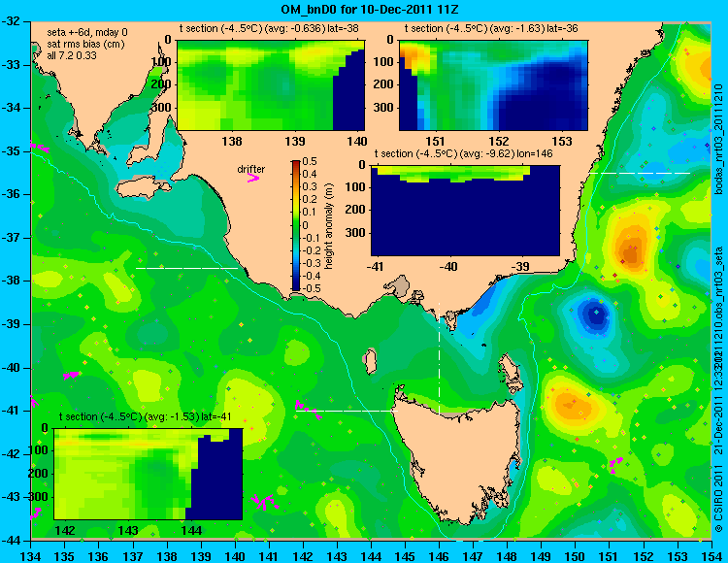Click Kangaroo Island off South Australia
The height and width of the screenshot is (563, 728).
pyautogui.click(x=143, y=189)
